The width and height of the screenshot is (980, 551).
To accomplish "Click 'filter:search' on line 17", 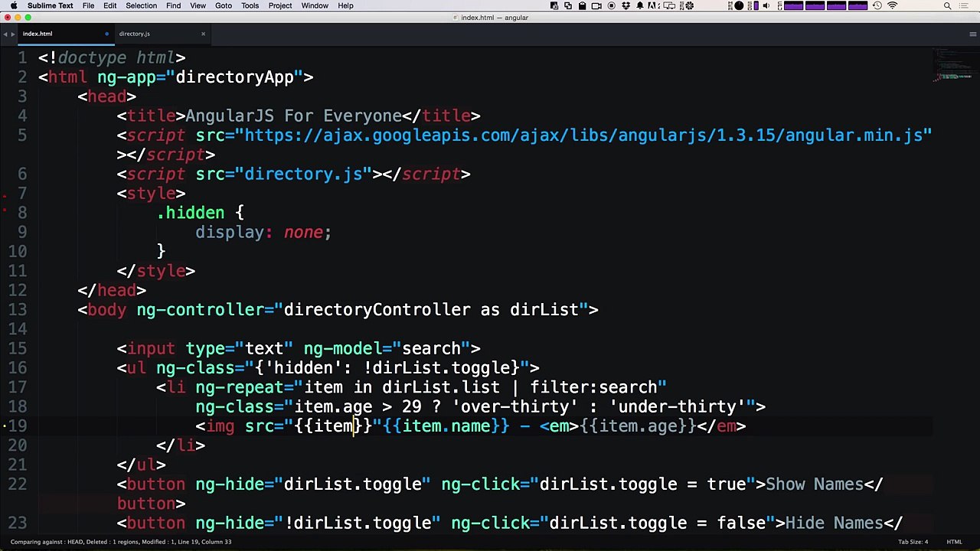I will pos(593,388).
